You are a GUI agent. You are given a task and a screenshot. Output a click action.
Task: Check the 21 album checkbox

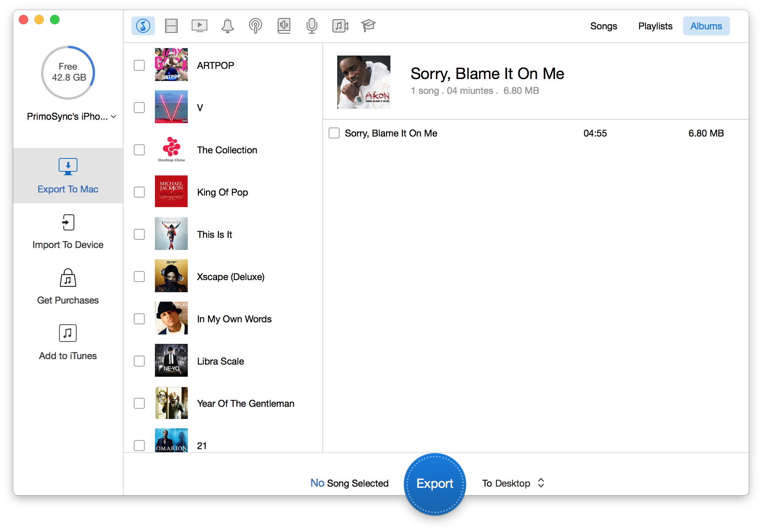tap(139, 446)
